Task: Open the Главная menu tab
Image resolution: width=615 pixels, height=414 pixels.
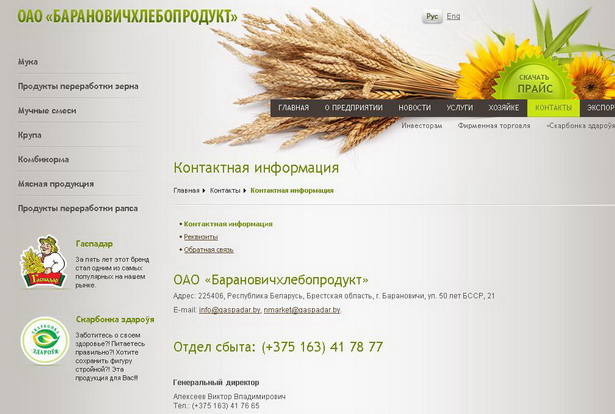Action: (x=294, y=107)
